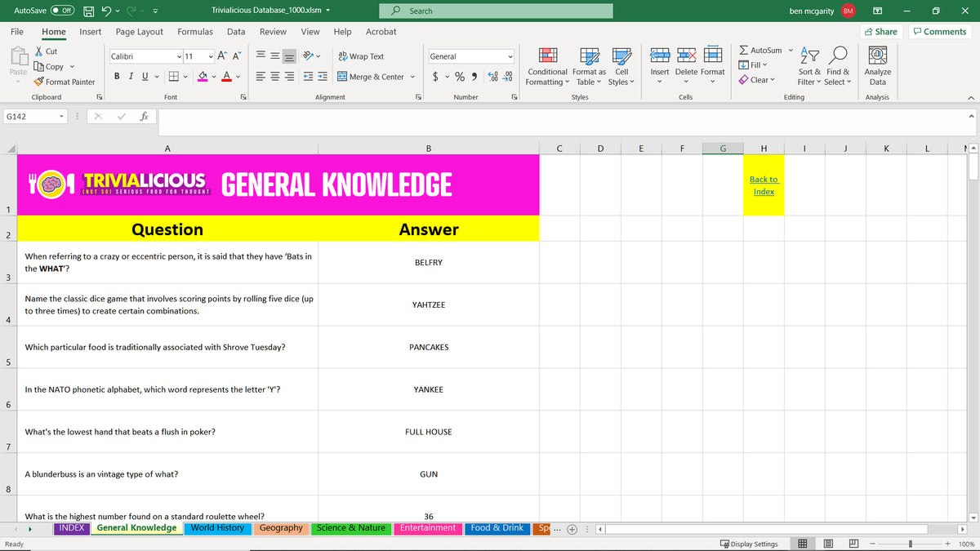This screenshot has height=551, width=980.
Task: Click the AutoSum sigma icon
Action: [x=744, y=51]
